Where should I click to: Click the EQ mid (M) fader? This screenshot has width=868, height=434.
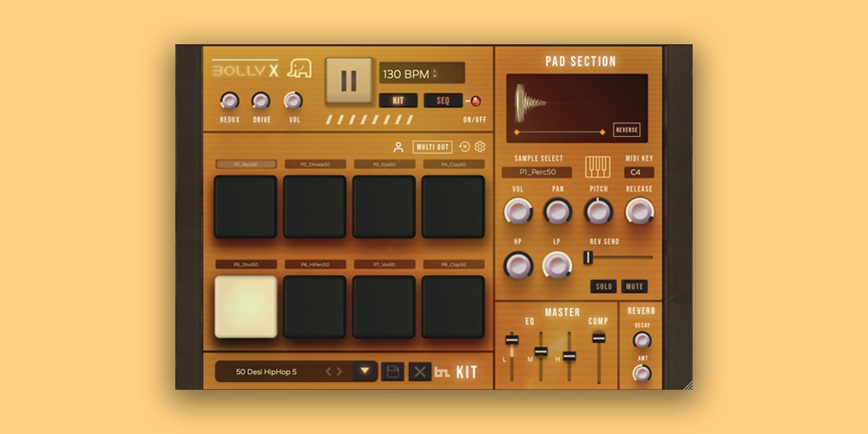coord(541,352)
